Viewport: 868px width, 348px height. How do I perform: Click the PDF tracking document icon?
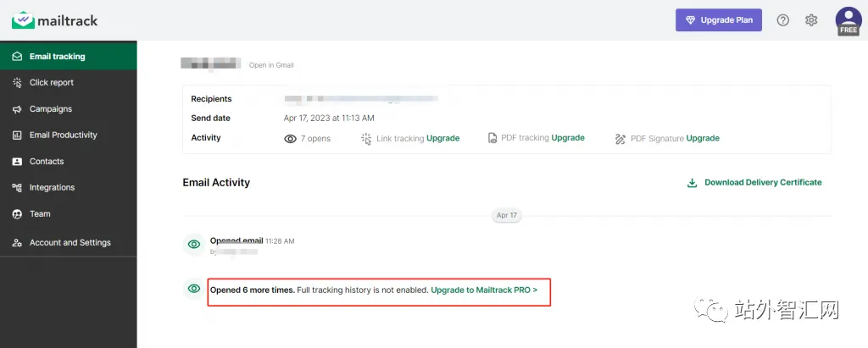492,138
